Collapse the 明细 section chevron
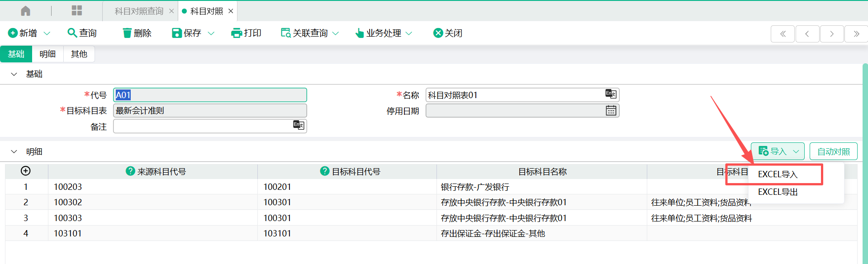 click(x=14, y=152)
